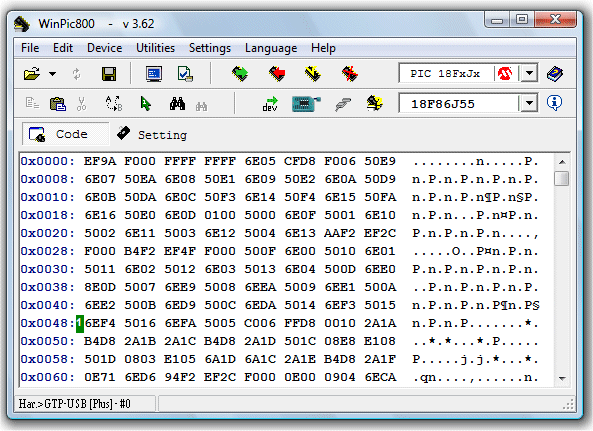Click the scissors cut icon
This screenshot has width=593, height=431.
82,104
